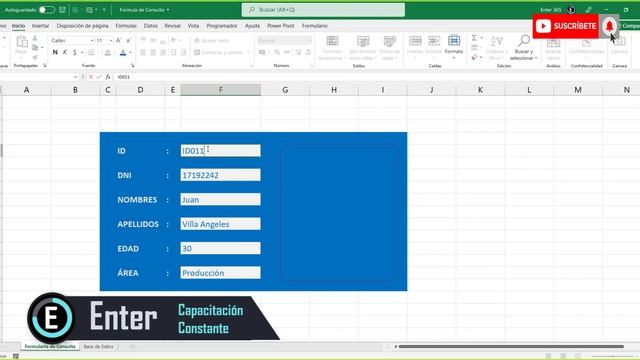Screen dimensions: 640x360
Task: Center text horizontally in the Alineación group
Action: coord(153,52)
